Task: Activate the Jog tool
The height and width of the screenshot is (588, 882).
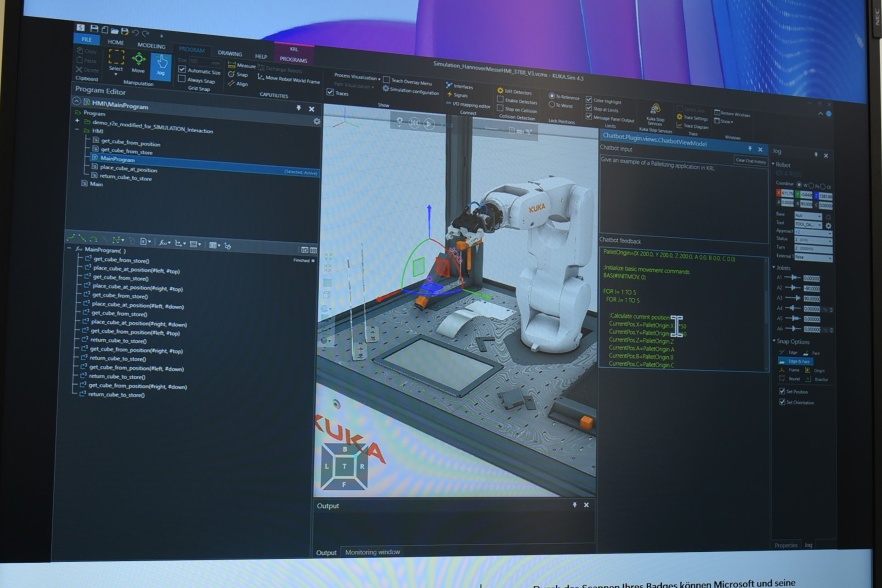Action: point(161,66)
